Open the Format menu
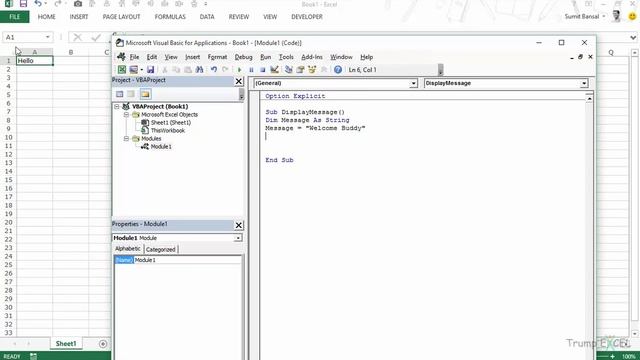The image size is (640, 360). (217, 57)
